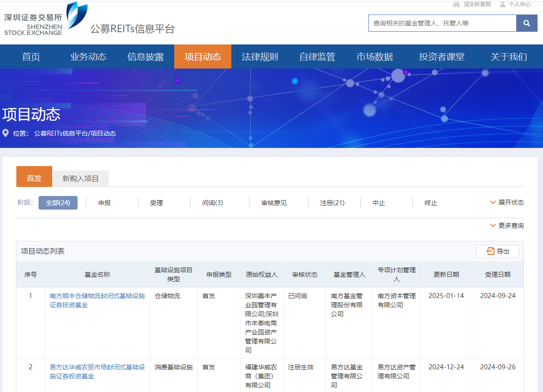Click the location pin icon

coord(5,133)
